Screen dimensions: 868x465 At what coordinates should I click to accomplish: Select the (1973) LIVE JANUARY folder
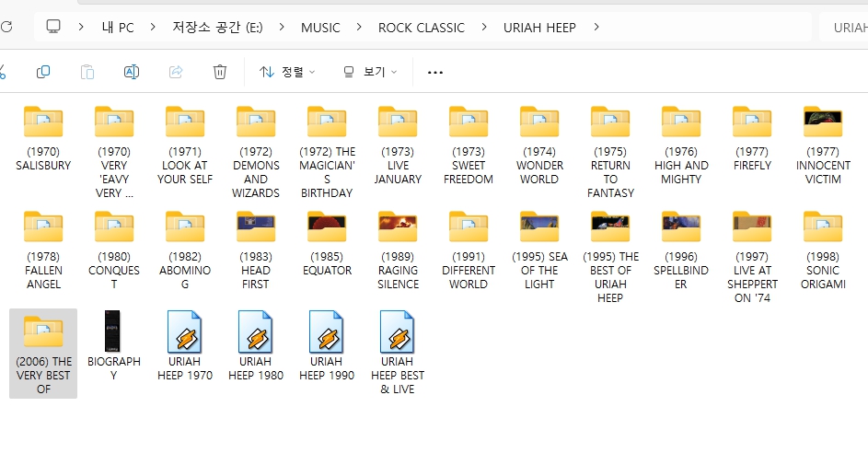point(398,145)
